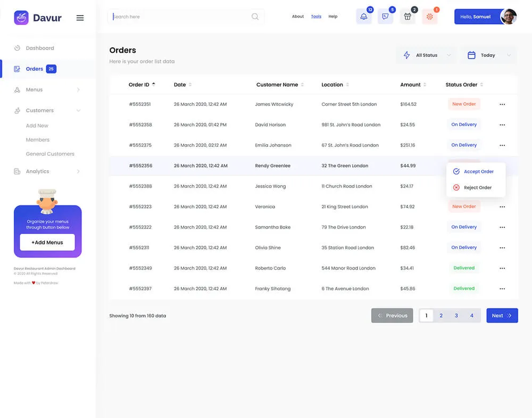Open three-dot menu for Franky Sihotang's order
Image resolution: width=532 pixels, height=418 pixels.
click(x=502, y=289)
